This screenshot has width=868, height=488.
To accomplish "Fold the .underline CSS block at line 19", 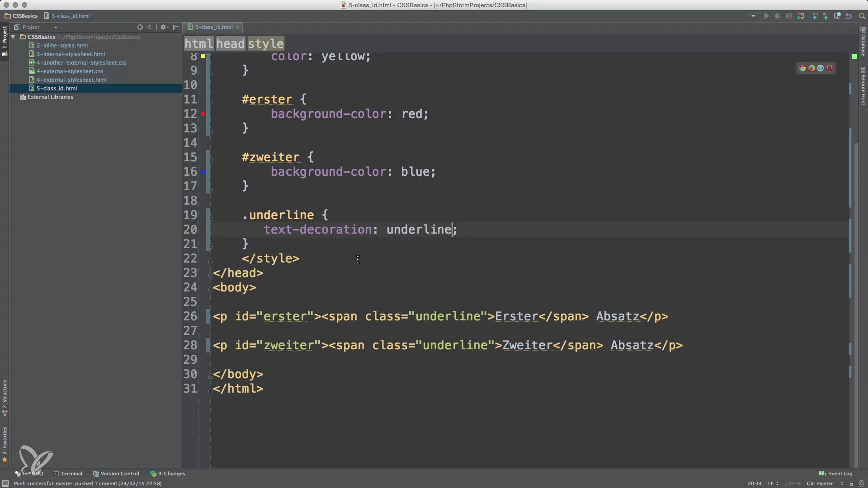I will tap(210, 216).
